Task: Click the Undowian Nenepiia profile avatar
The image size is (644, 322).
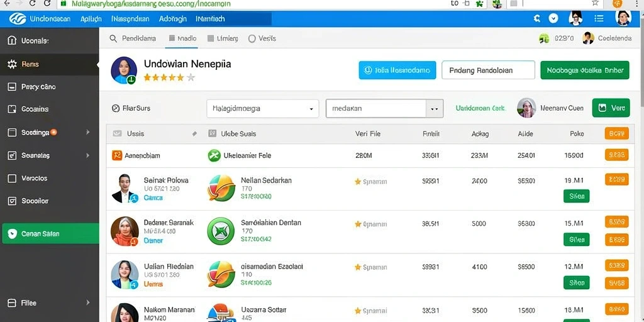Action: pos(124,70)
